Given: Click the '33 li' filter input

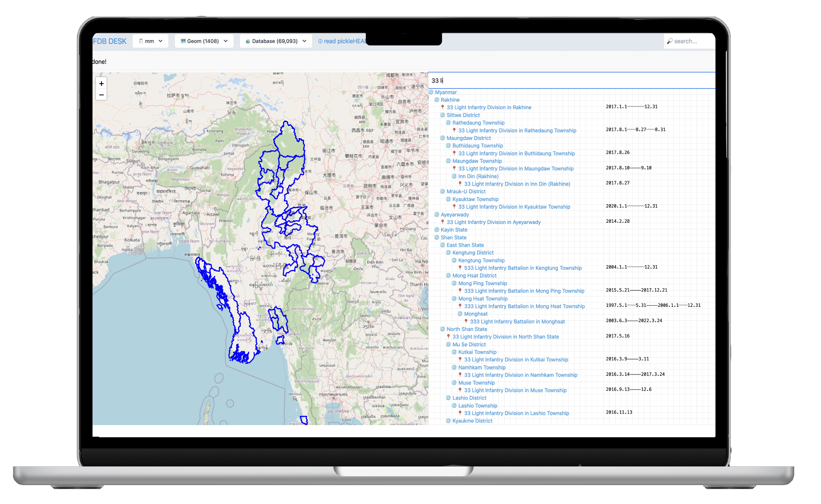Looking at the screenshot, I should [567, 81].
